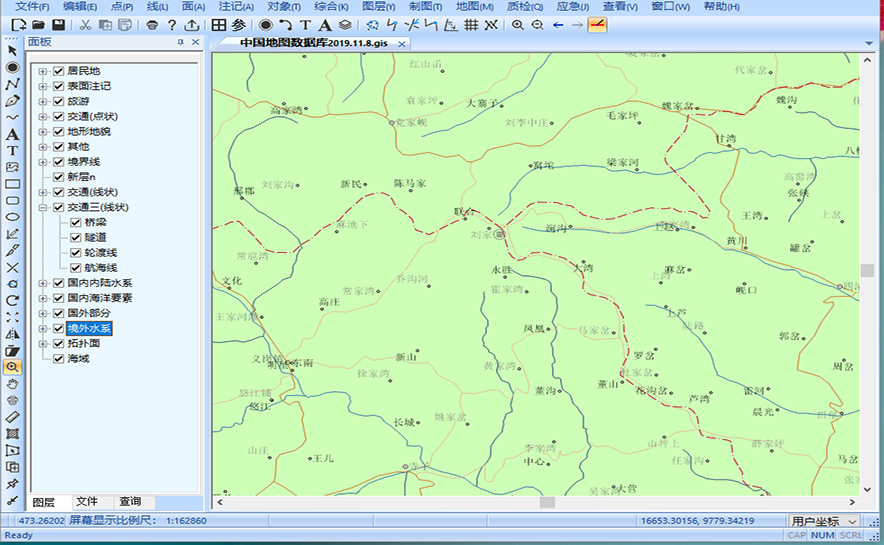The height and width of the screenshot is (545, 884).
Task: Click the blue back arrow icon
Action: tap(558, 24)
